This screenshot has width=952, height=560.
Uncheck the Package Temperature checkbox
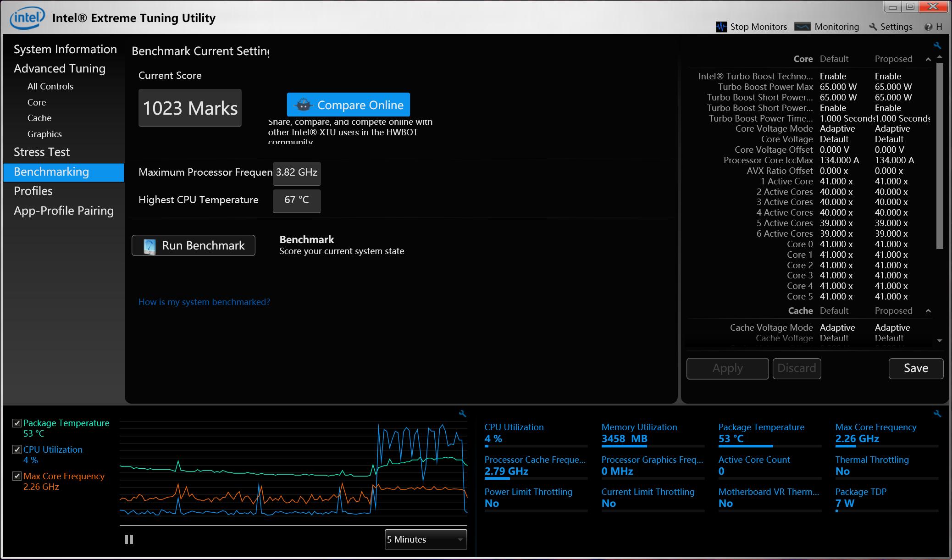coord(17,423)
